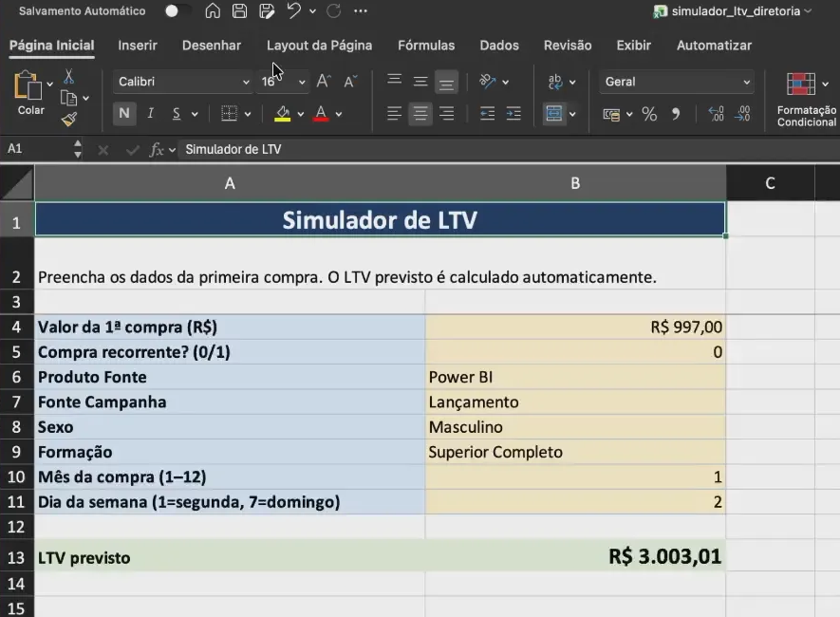Select the corner Select All triangle
This screenshot has height=617, width=840.
point(17,183)
